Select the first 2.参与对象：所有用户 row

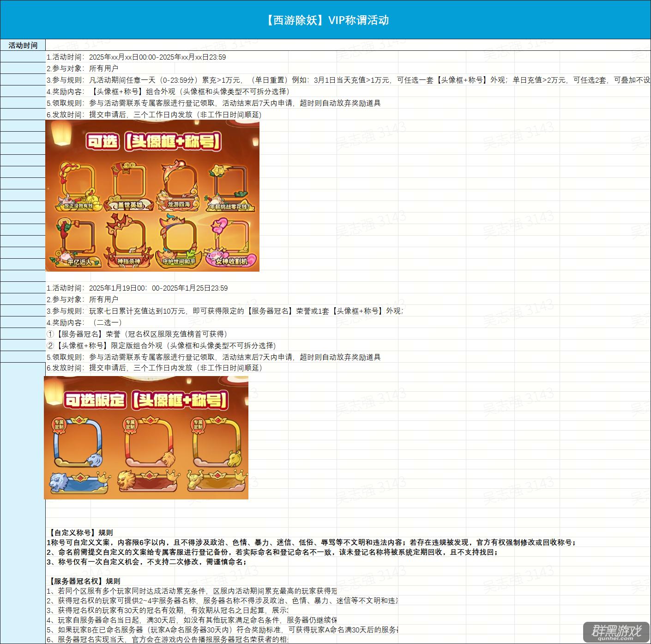tap(83, 68)
